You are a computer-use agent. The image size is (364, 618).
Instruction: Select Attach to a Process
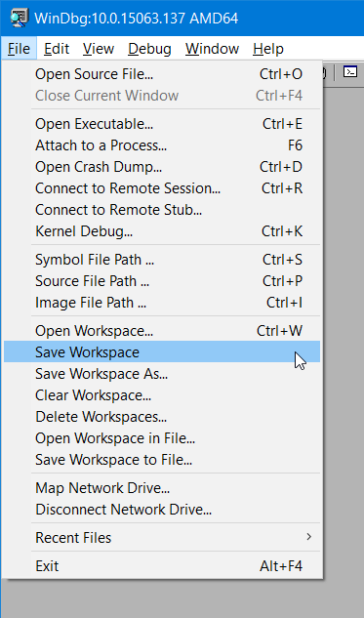coord(162,145)
